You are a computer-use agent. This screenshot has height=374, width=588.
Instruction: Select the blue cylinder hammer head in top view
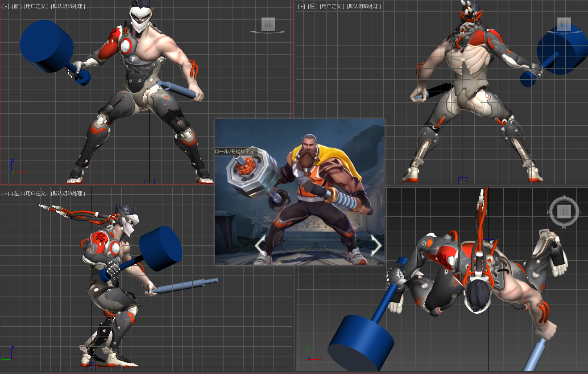(361, 342)
